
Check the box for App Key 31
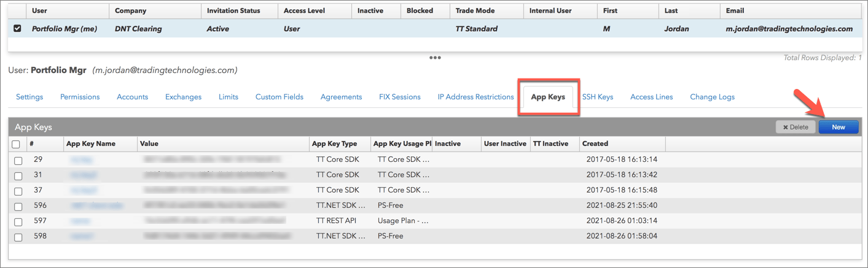pyautogui.click(x=18, y=175)
